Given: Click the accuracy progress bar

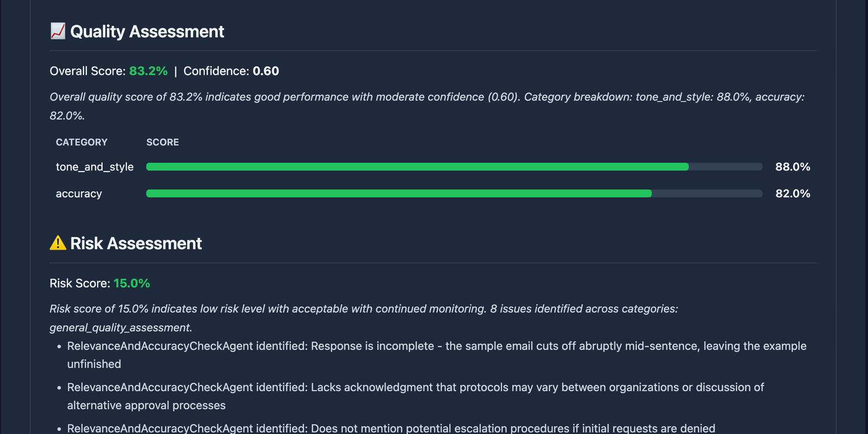Looking at the screenshot, I should click(x=454, y=194).
